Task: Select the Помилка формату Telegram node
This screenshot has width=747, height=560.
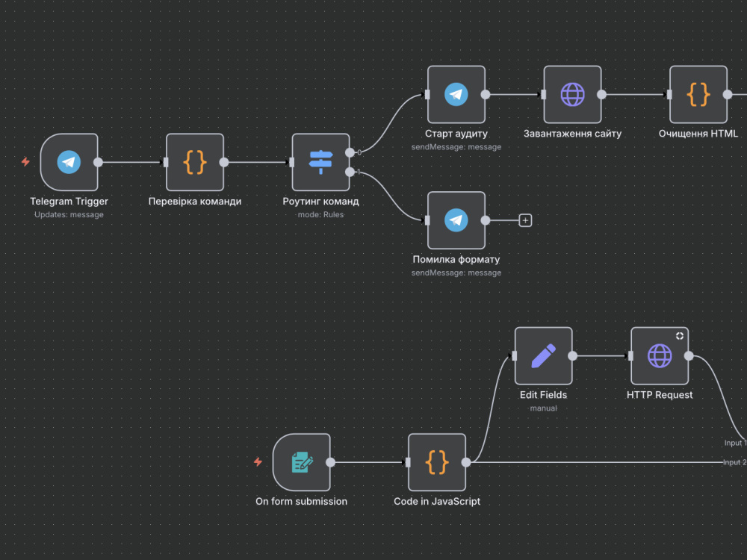Action: (456, 220)
